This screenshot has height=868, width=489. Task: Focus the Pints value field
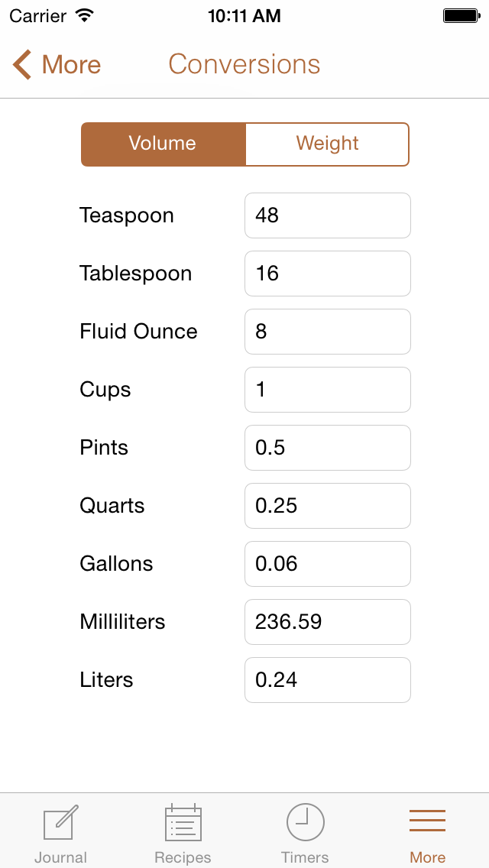coord(328,448)
